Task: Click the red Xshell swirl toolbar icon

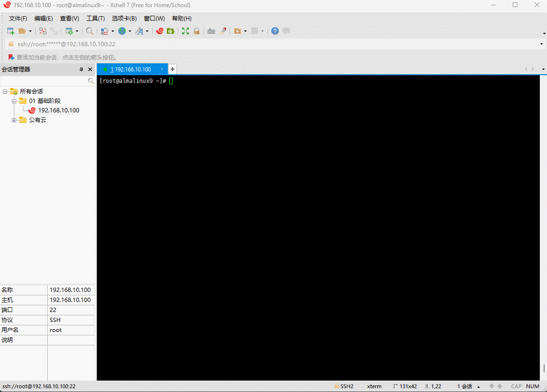Action: (160, 31)
